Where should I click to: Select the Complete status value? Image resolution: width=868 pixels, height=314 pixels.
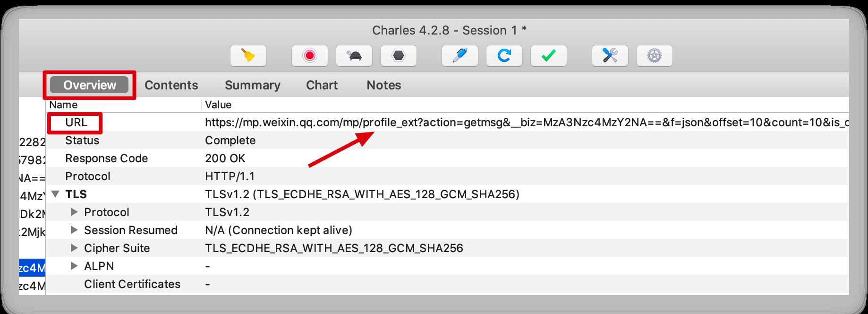pos(230,140)
